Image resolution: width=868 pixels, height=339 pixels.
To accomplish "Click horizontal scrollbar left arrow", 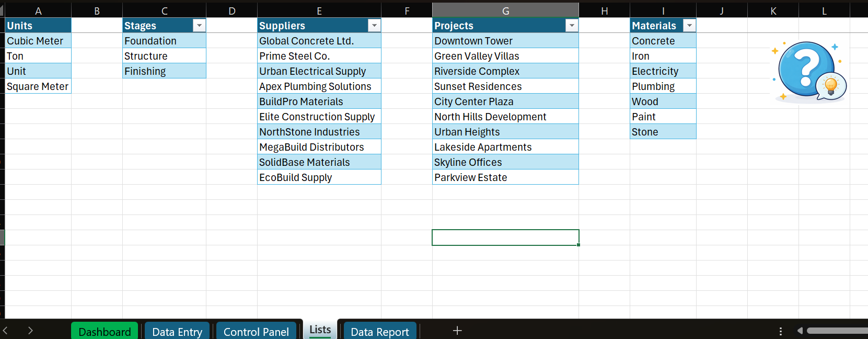I will [800, 331].
